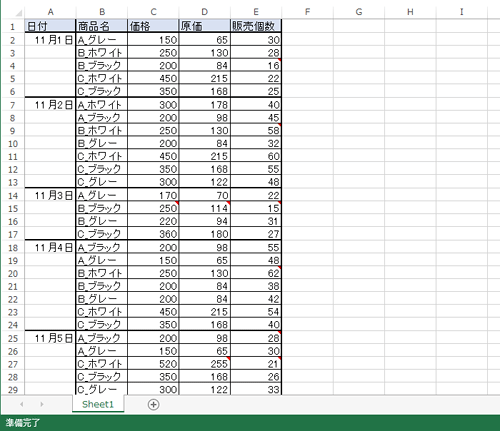Image resolution: width=500 pixels, height=431 pixels.
Task: Select the cell containing 11月3日
Action: coord(50,195)
